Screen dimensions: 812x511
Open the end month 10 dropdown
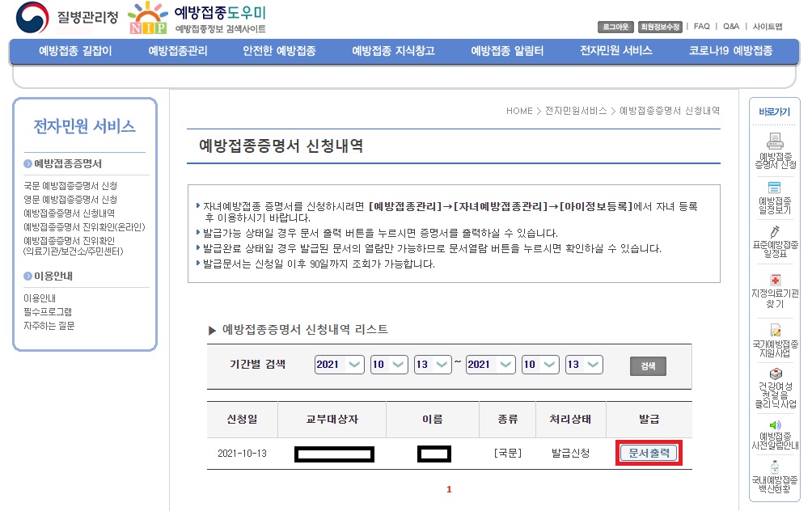coord(540,365)
